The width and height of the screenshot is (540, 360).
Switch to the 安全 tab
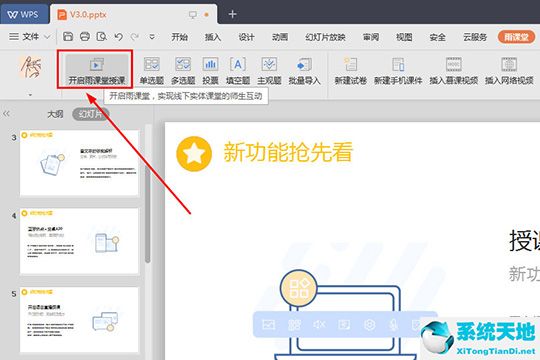[437, 37]
